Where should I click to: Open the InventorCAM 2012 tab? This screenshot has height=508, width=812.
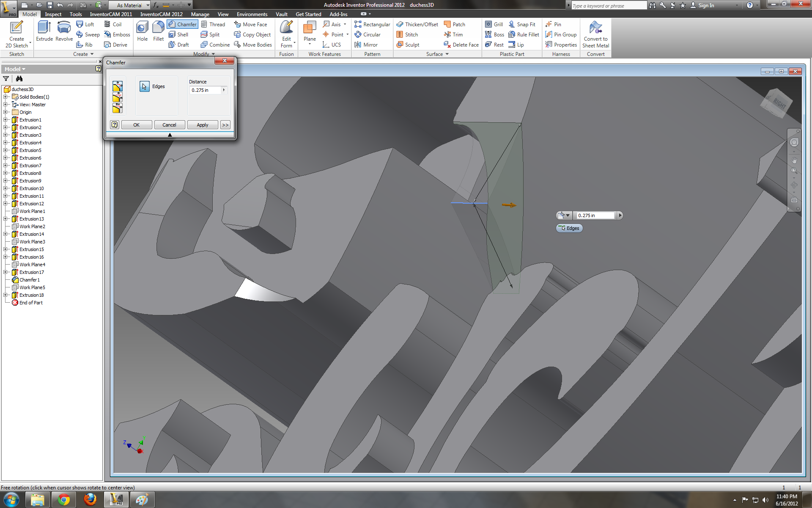162,14
